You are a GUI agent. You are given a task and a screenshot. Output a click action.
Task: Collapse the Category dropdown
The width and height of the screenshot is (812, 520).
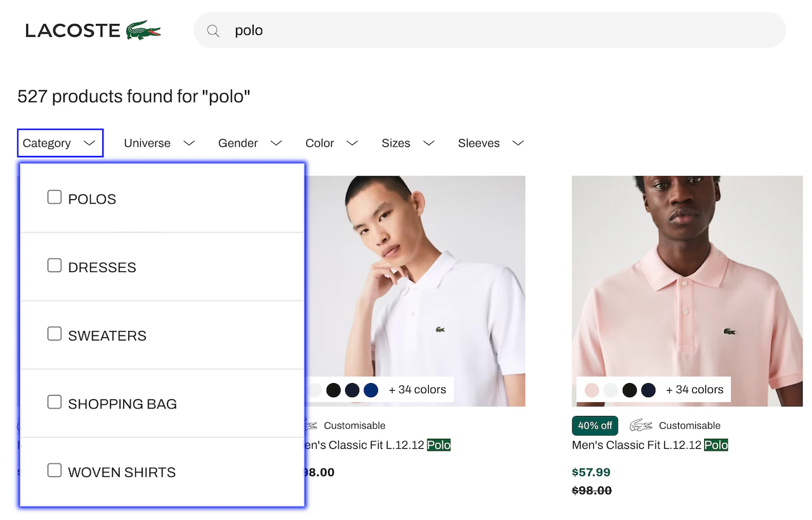60,143
